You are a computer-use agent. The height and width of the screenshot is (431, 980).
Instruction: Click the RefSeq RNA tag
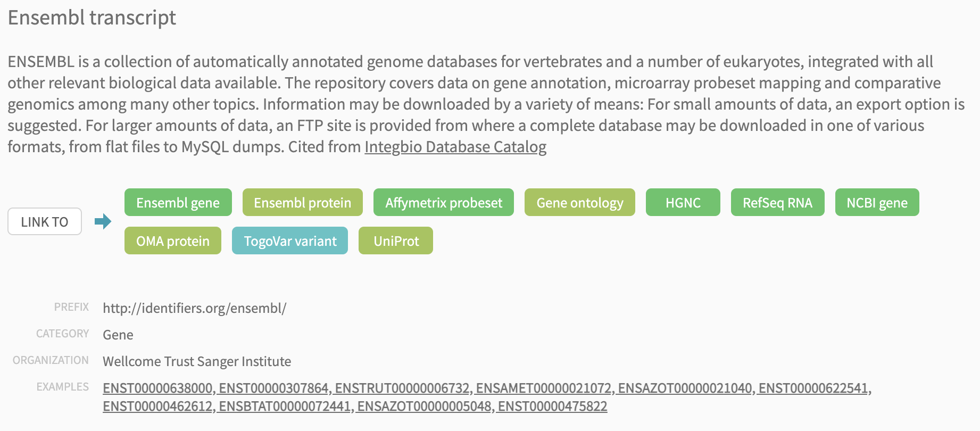coord(778,202)
